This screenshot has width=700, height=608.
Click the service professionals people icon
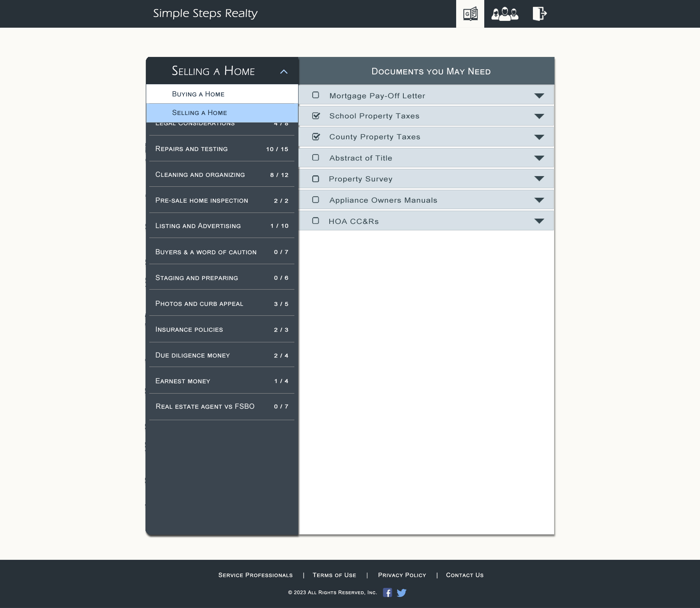point(504,14)
